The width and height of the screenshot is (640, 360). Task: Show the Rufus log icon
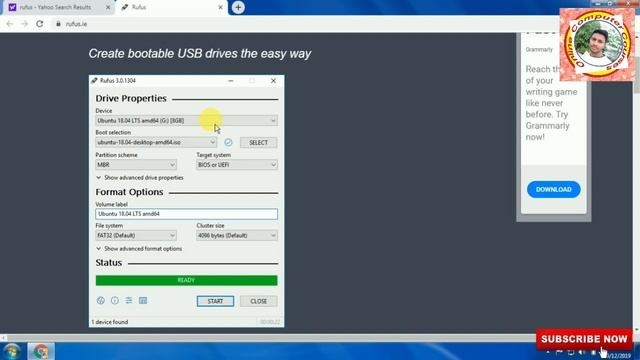tap(143, 301)
